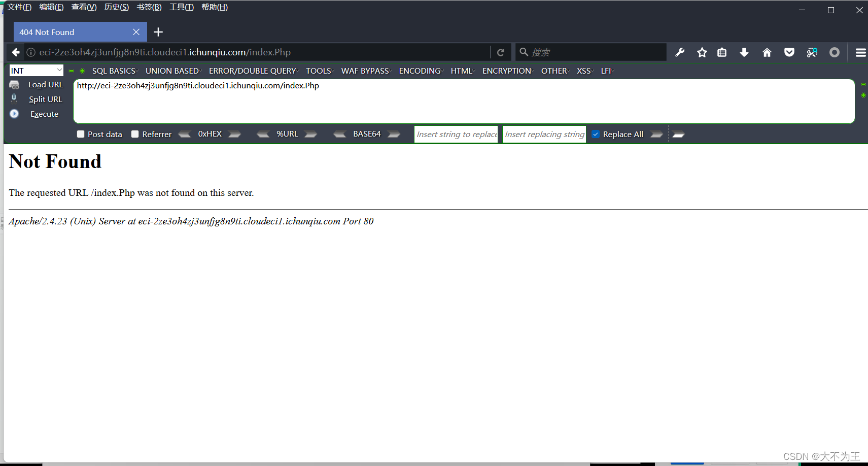Expand the ENCRYPTION menu
This screenshot has height=466, width=868.
tap(508, 71)
